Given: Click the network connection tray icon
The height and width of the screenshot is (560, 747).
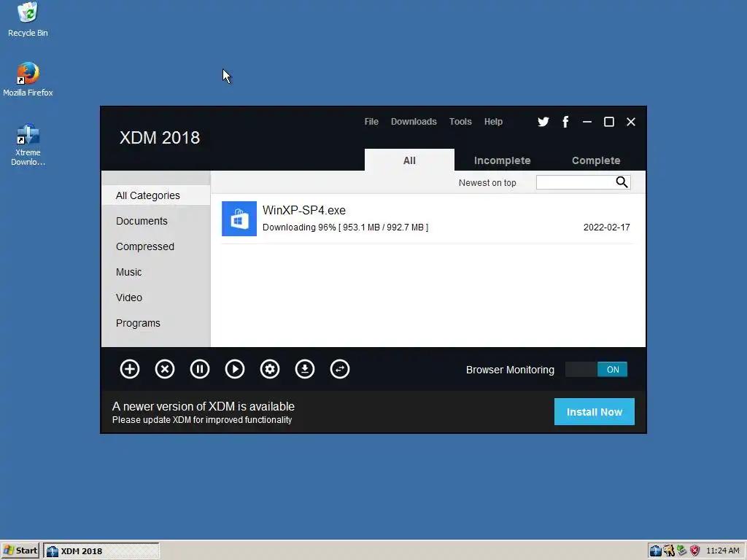Looking at the screenshot, I should point(682,551).
